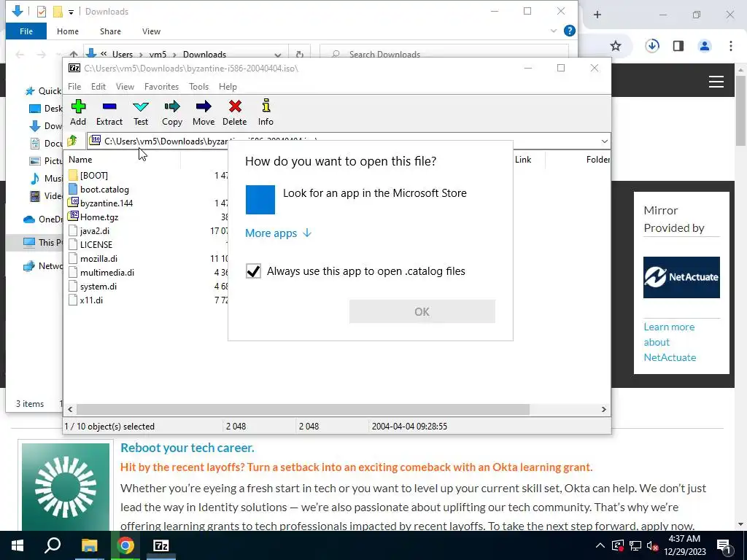Viewport: 747px width, 560px height.
Task: Click the OK button in the dialog
Action: (x=422, y=311)
